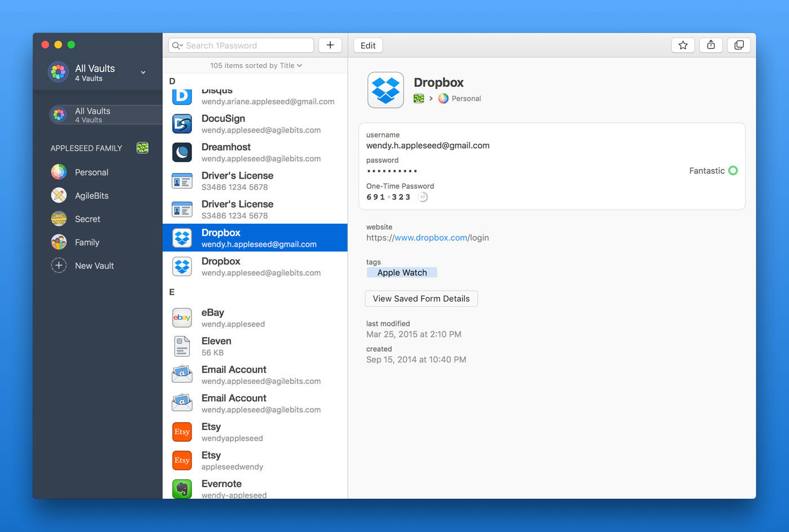Select the first Email Account item
Image resolution: width=789 pixels, height=532 pixels.
point(255,375)
